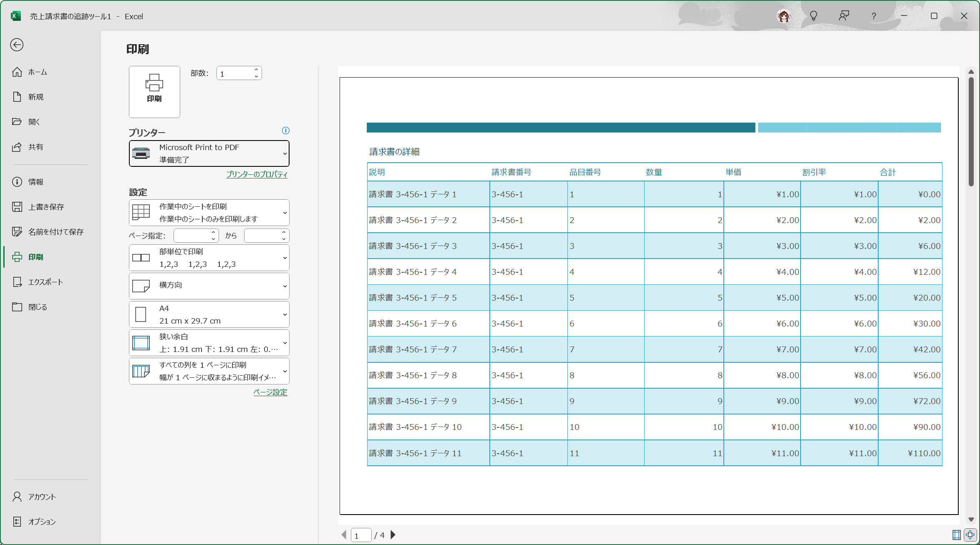This screenshot has height=545, width=980.
Task: Open the Microsoft Print to PDF printer dropdown
Action: click(x=209, y=153)
